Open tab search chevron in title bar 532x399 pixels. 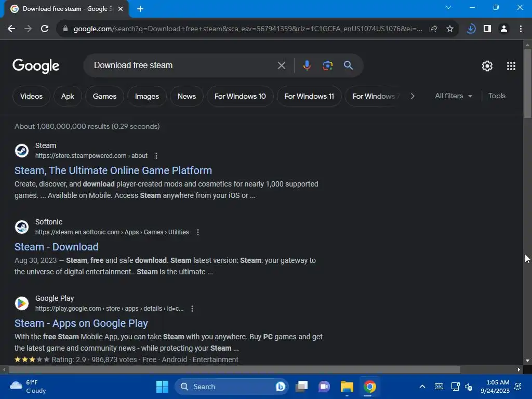click(448, 7)
